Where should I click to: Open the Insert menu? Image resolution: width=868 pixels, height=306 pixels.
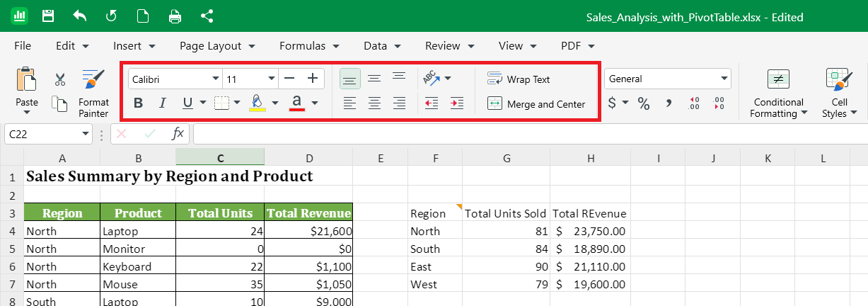pos(134,45)
